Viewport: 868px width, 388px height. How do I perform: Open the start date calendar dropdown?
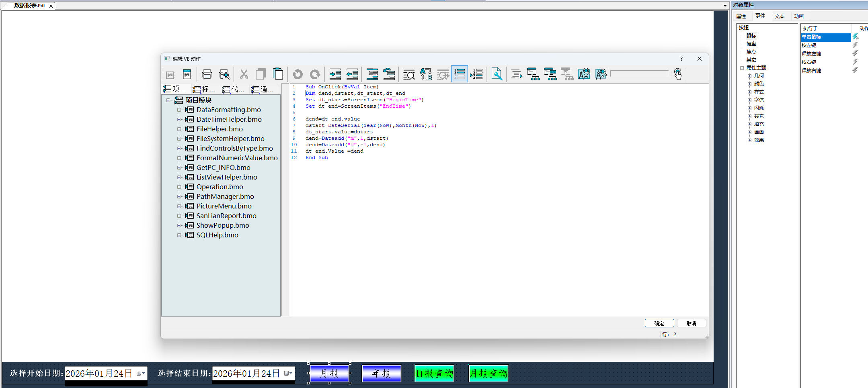140,373
